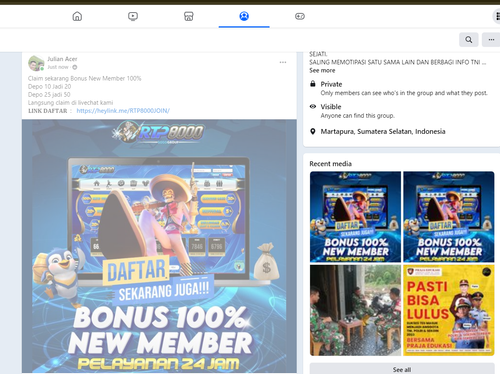This screenshot has width=500, height=374.
Task: Open the soldiers sitting photo thumbnail
Action: click(x=355, y=310)
